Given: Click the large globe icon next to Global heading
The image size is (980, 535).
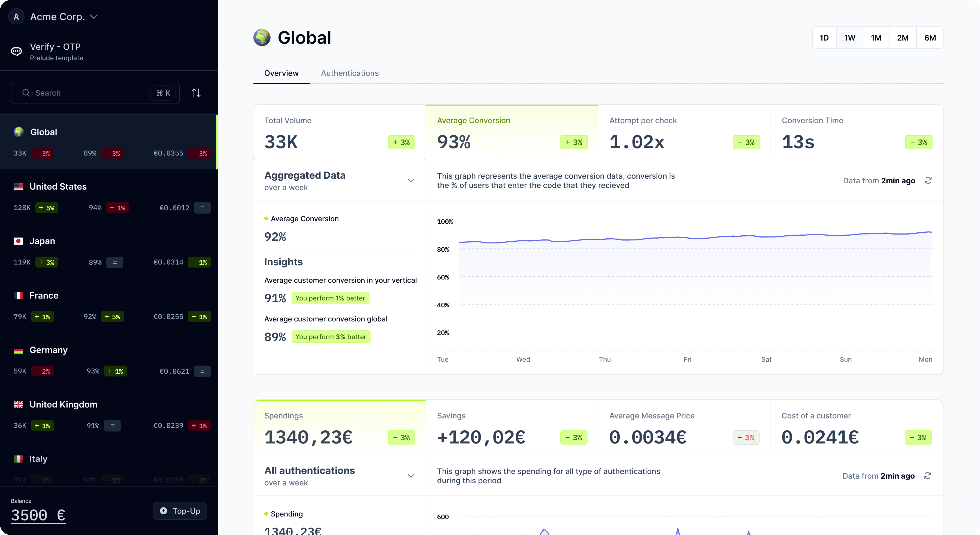Looking at the screenshot, I should point(262,38).
